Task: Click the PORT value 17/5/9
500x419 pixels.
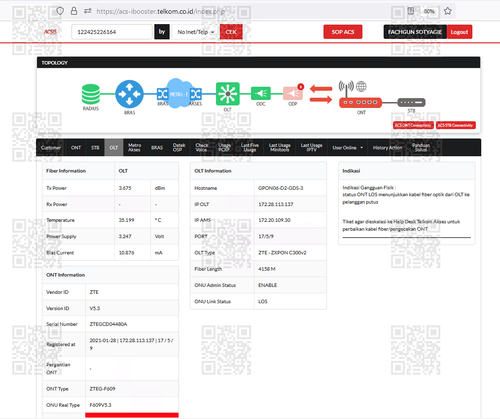Action: point(266,236)
